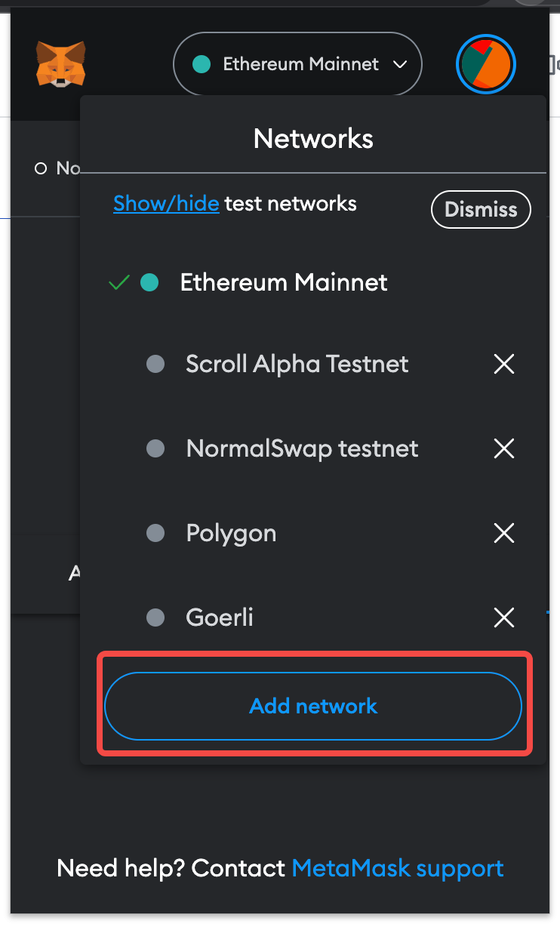
Task: Switch to NormalSwap testnet network
Action: click(302, 448)
